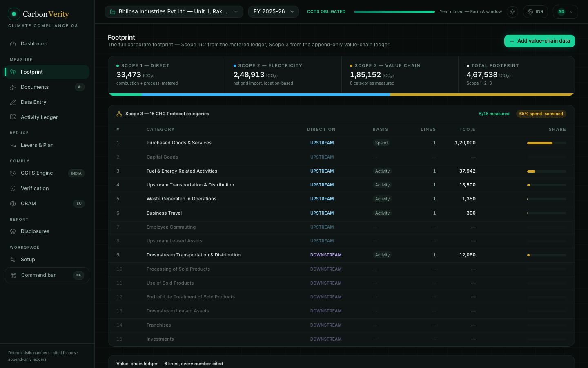Toggle light/dark theme sun button

click(x=512, y=12)
